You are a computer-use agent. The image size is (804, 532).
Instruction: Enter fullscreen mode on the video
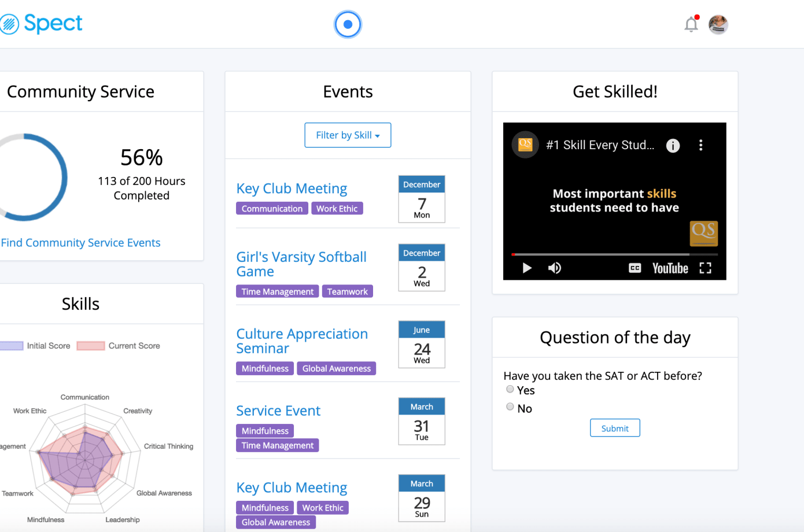(705, 268)
